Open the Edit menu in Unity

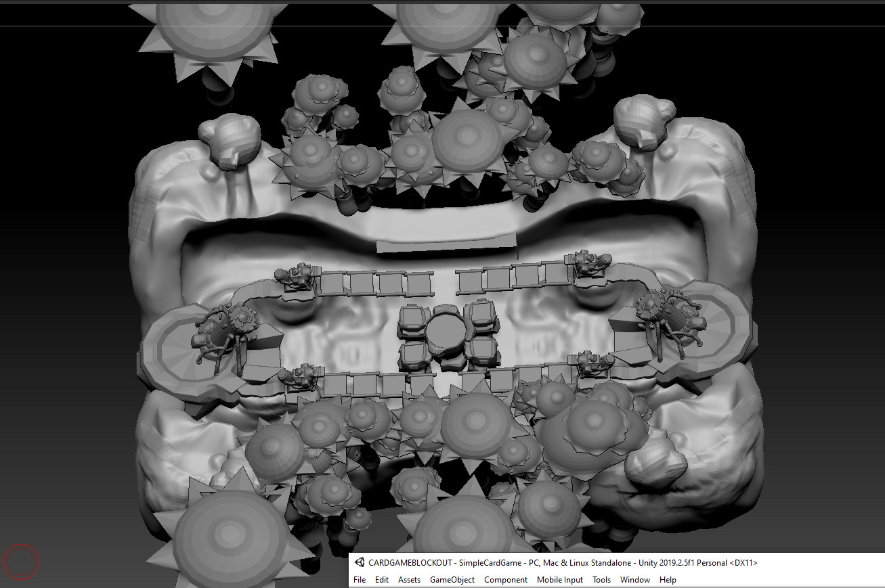click(x=382, y=580)
